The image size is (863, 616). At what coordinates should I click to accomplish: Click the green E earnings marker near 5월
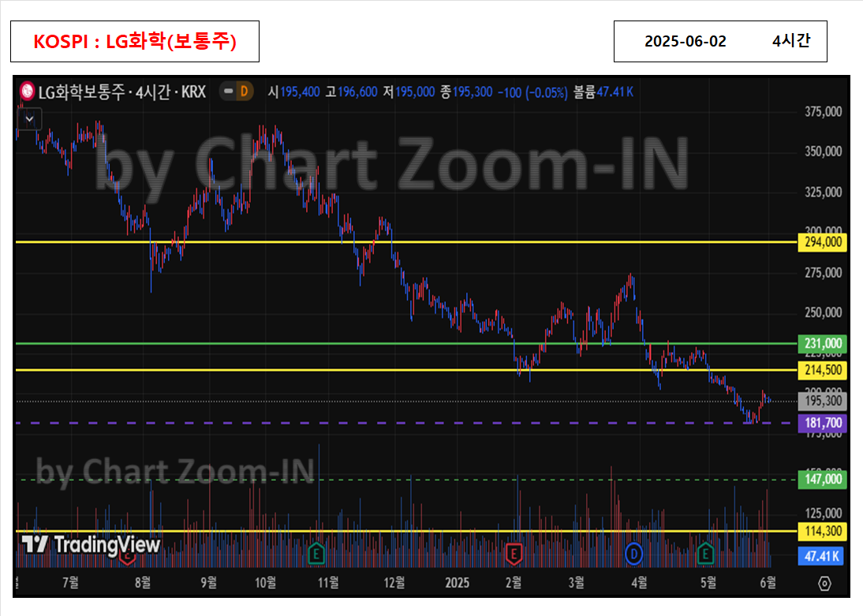(x=705, y=553)
